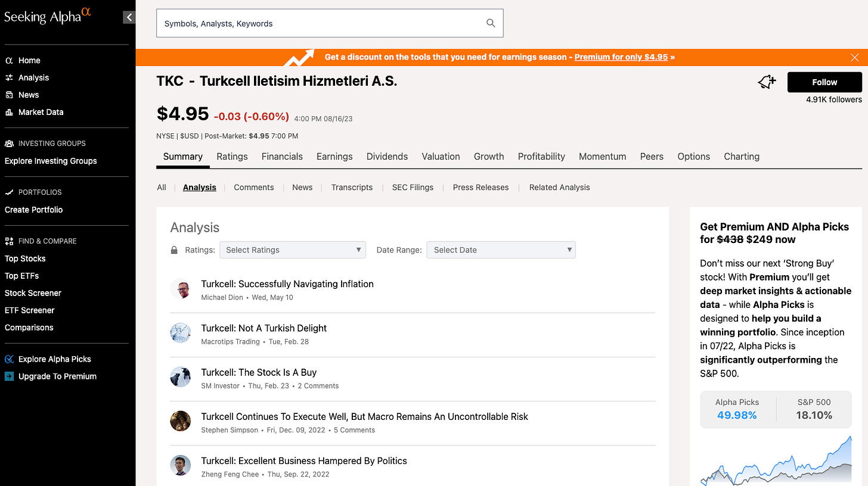The height and width of the screenshot is (486, 868).
Task: Open ETF Screener in sidebar
Action: point(29,310)
